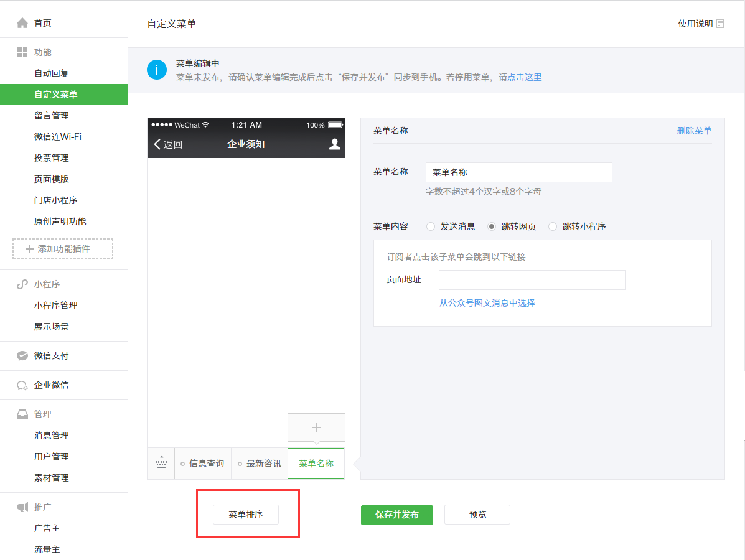This screenshot has height=560, width=745.
Task: Click the 功能 grid icon
Action: tap(22, 52)
